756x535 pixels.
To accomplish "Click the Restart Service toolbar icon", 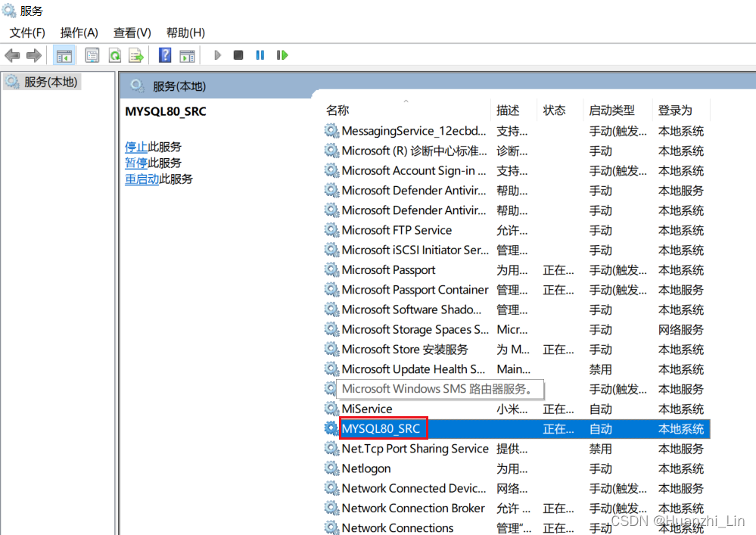I will (x=282, y=55).
